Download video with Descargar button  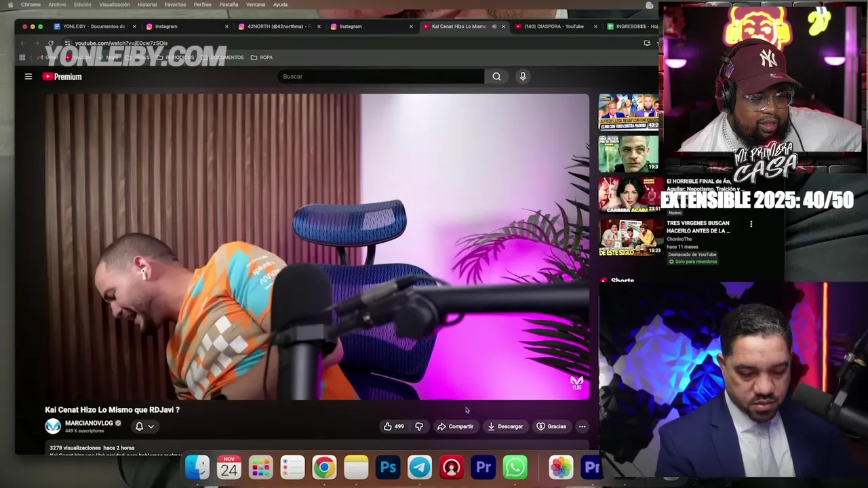pyautogui.click(x=505, y=426)
